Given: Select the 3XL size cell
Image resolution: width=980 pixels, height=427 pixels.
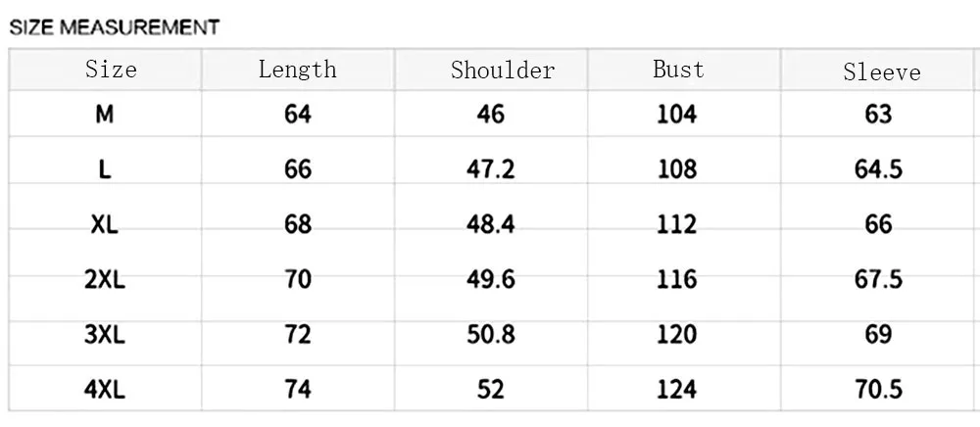Looking at the screenshot, I should pos(105,335).
